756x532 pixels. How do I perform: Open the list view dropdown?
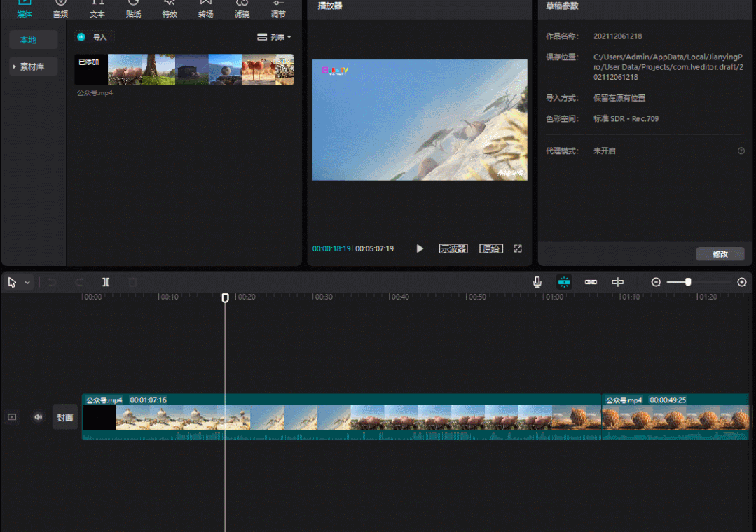point(275,37)
